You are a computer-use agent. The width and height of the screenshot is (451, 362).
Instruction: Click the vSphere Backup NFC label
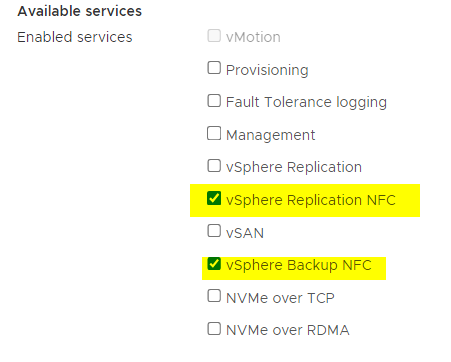[x=299, y=265]
